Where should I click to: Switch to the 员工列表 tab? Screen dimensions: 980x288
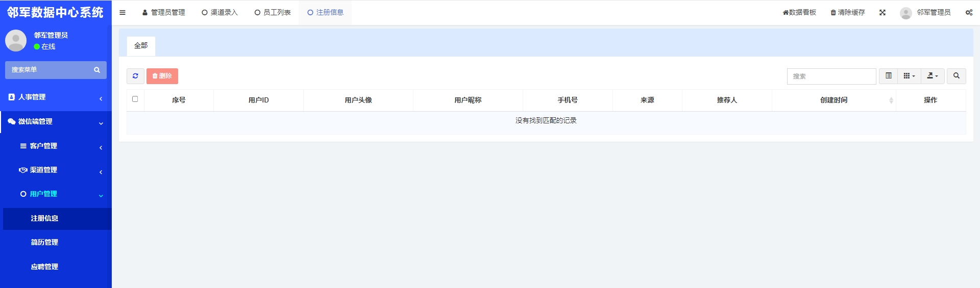coord(273,13)
